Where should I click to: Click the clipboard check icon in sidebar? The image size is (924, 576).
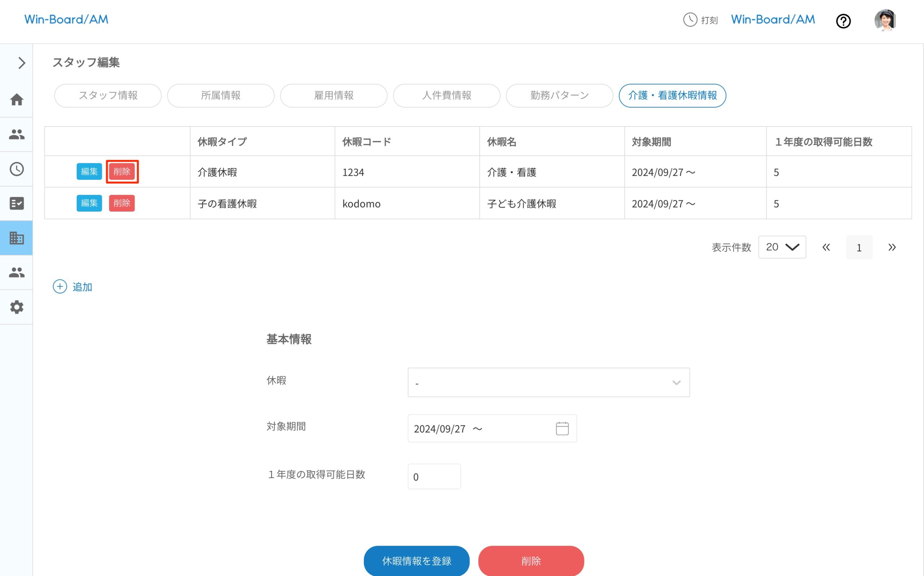[16, 203]
